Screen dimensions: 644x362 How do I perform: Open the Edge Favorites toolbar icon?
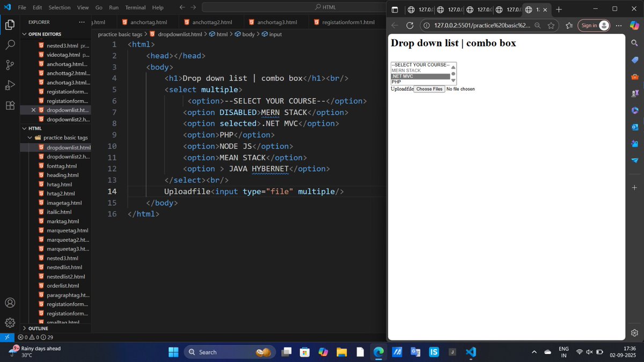click(x=569, y=25)
